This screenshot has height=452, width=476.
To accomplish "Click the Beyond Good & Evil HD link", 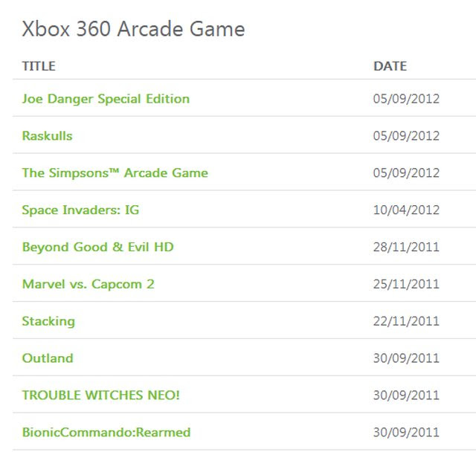I will (97, 248).
